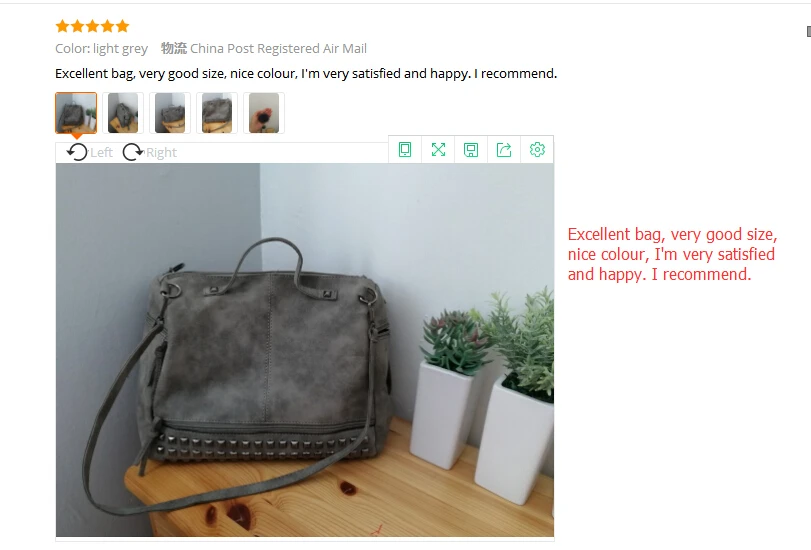Click 'China Post Registered Air Mail' text

pyautogui.click(x=278, y=49)
